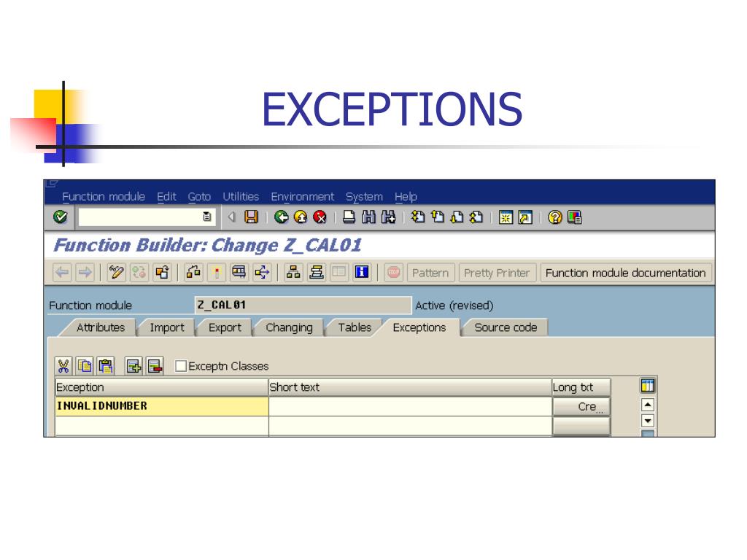Click the Insert Row icon
This screenshot has width=747, height=560.
[134, 366]
